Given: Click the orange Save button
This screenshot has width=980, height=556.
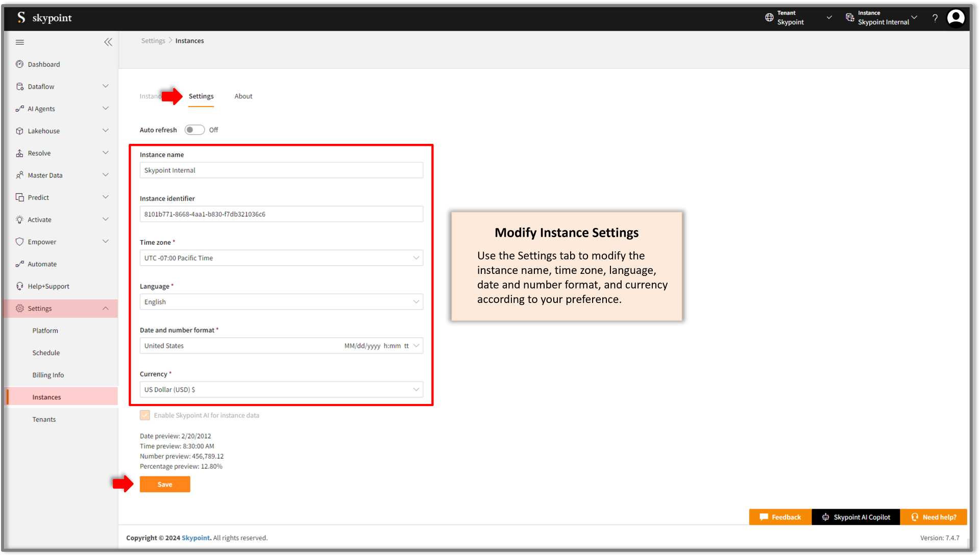Looking at the screenshot, I should pos(165,485).
